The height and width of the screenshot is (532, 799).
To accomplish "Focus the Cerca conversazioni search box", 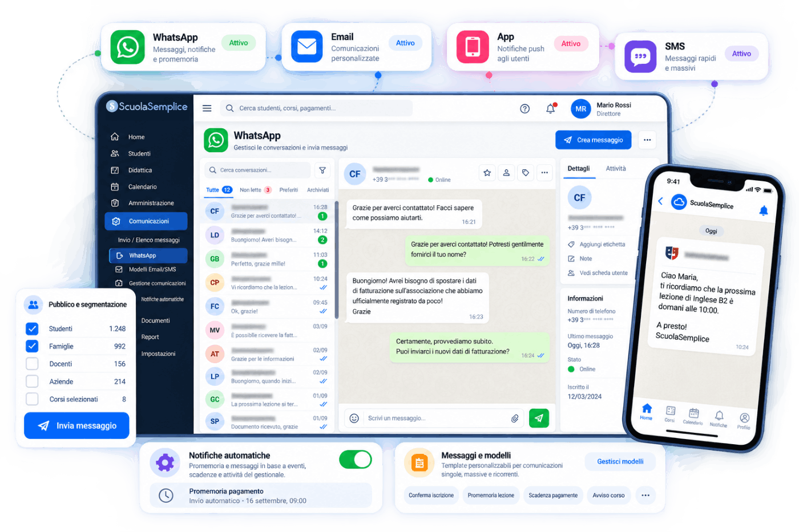I will 257,170.
